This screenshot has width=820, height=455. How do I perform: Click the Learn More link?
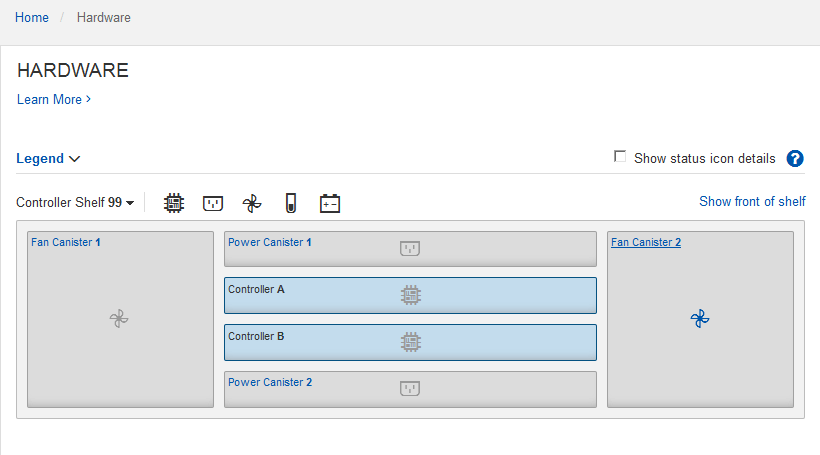pyautogui.click(x=54, y=99)
